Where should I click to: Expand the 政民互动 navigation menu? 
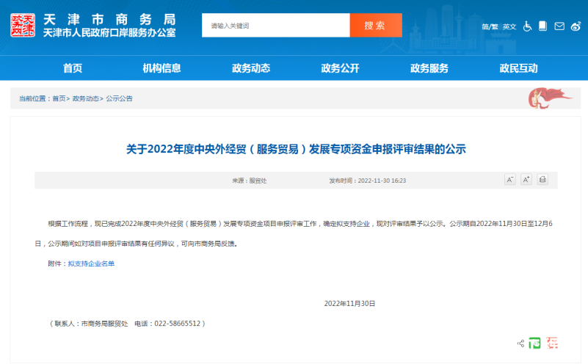518,68
